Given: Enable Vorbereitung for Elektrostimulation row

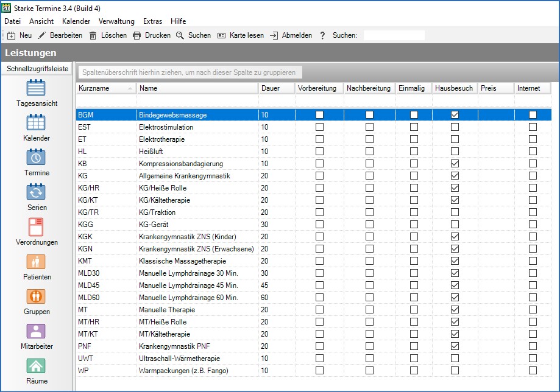Looking at the screenshot, I should [x=319, y=127].
